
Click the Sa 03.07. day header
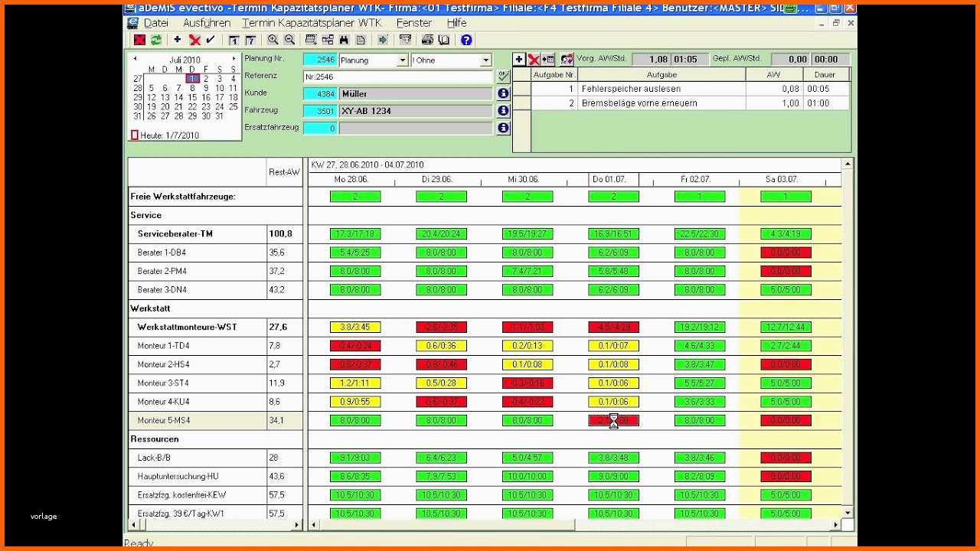[x=782, y=180]
